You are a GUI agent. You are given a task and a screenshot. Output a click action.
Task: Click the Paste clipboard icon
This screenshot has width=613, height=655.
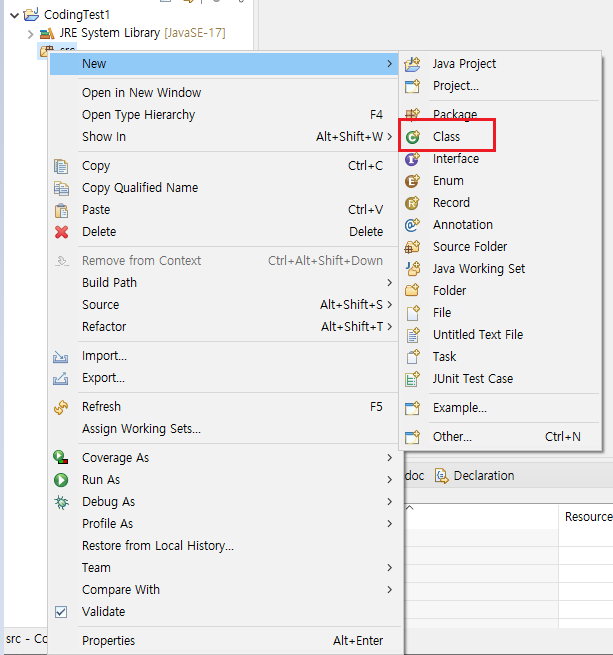(61, 210)
